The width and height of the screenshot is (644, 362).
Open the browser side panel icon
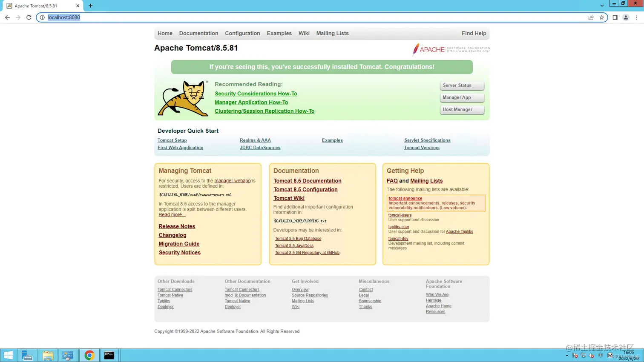[x=615, y=17]
